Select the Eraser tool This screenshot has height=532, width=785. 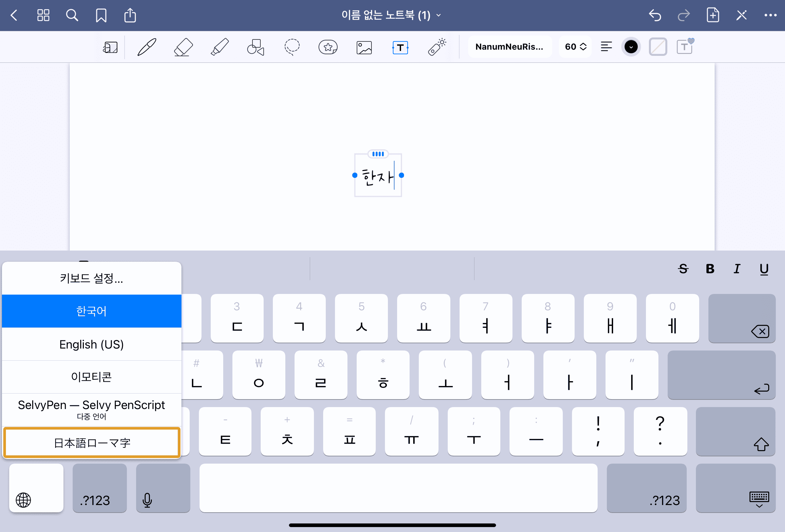(x=183, y=47)
